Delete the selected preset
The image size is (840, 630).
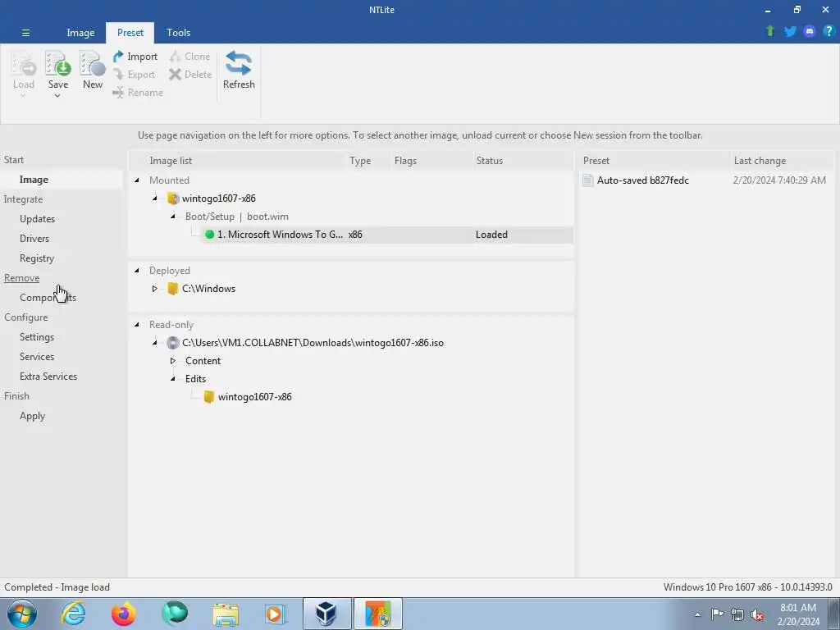click(x=190, y=75)
